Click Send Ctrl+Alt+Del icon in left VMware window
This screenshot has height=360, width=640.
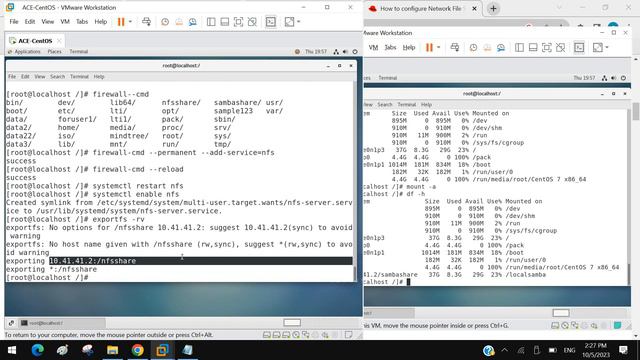[146, 22]
